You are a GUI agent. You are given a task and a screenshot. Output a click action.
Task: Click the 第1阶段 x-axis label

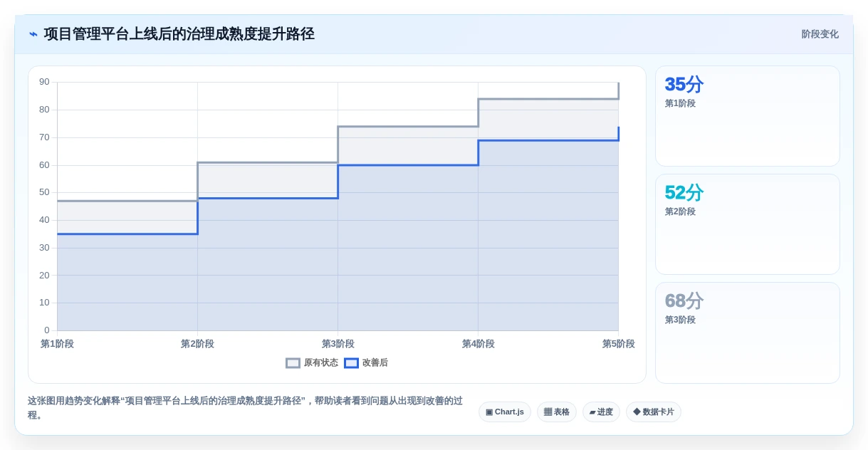pos(57,344)
